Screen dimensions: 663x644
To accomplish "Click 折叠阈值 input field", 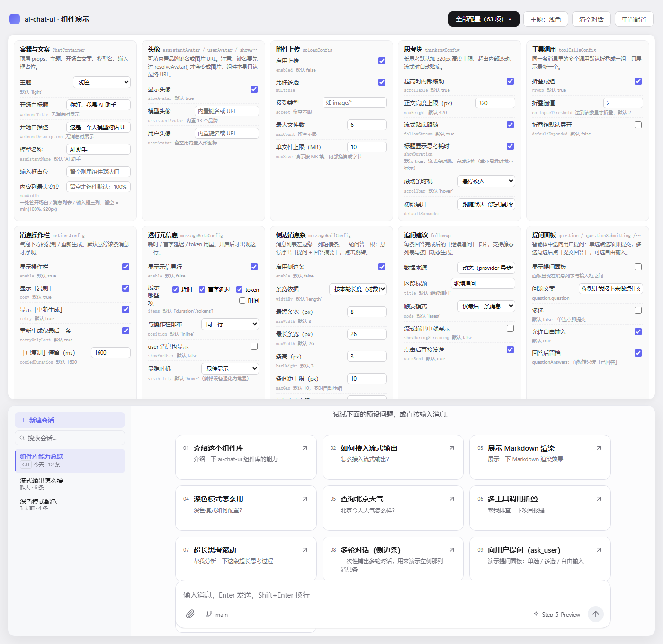I will click(623, 103).
